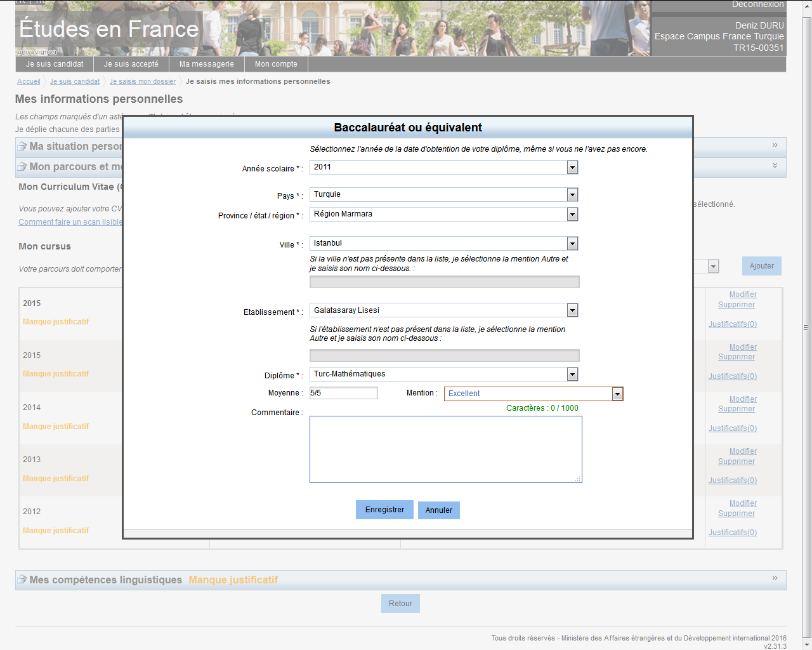Image resolution: width=812 pixels, height=650 pixels.
Task: Expand Ma situation personnelle section chevron
Action: tap(775, 145)
